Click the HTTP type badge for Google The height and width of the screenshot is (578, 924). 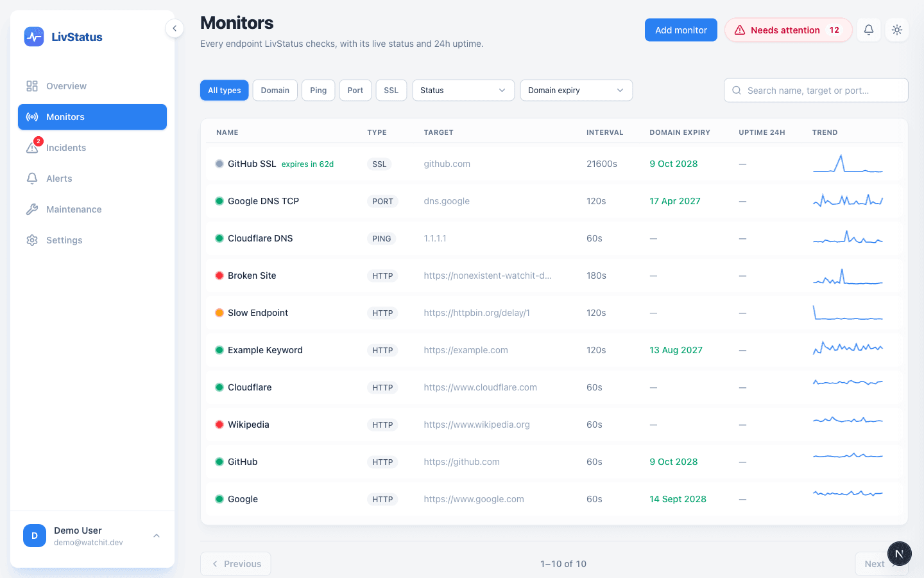pos(382,499)
